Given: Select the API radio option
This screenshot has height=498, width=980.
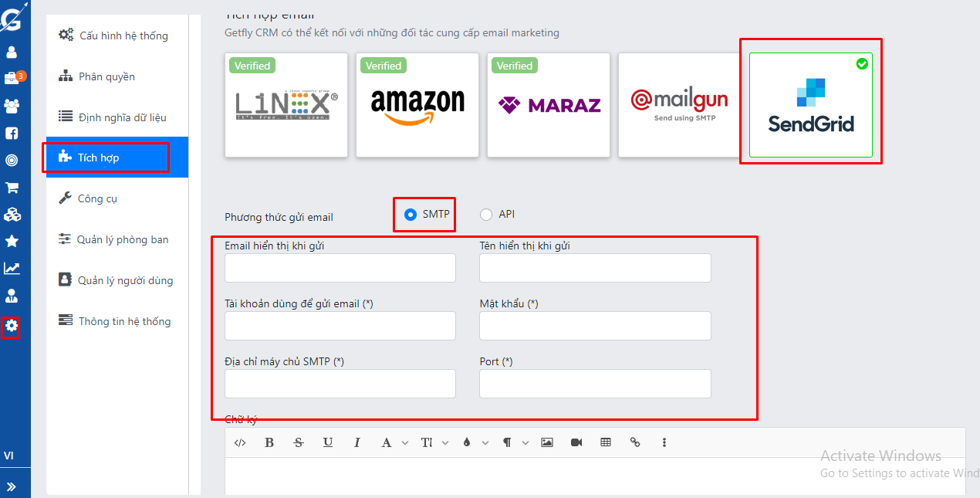Looking at the screenshot, I should click(x=486, y=215).
